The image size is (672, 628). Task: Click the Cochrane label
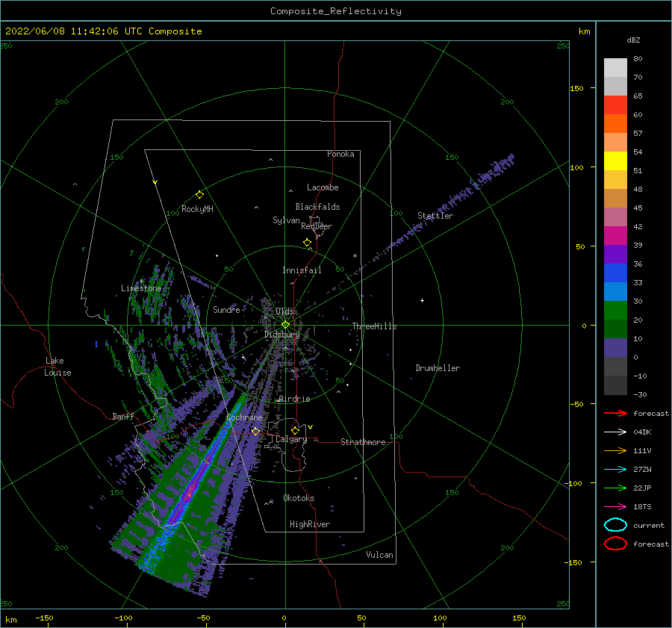coord(244,417)
